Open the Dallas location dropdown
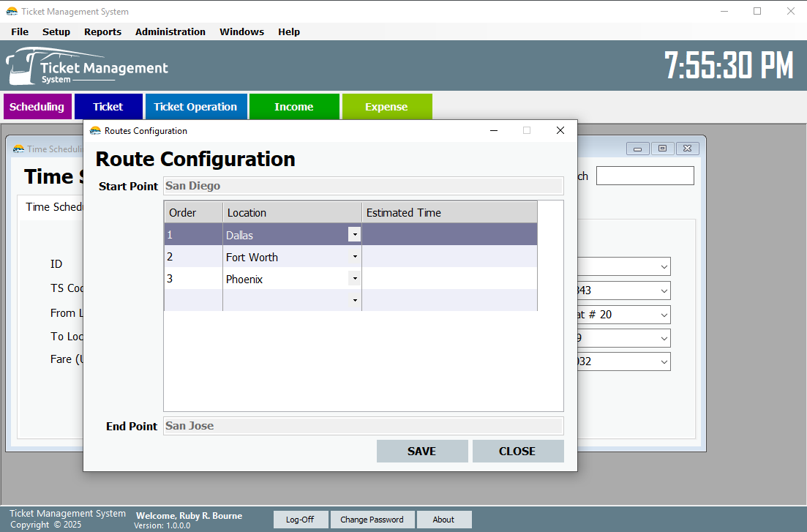 click(x=354, y=234)
